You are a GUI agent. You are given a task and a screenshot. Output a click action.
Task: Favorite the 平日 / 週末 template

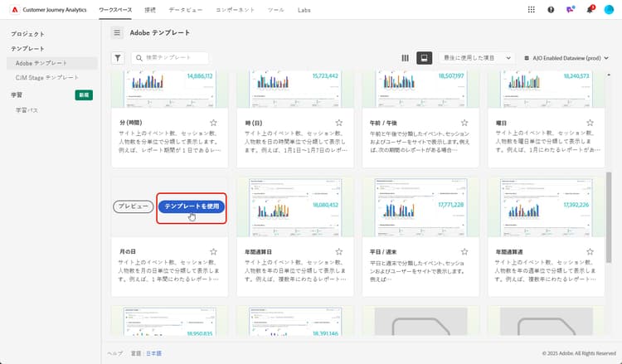(x=464, y=251)
